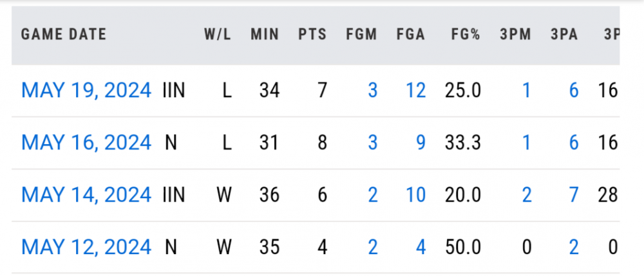Sort by the PTS column header
The image size is (644, 276).
(x=312, y=35)
